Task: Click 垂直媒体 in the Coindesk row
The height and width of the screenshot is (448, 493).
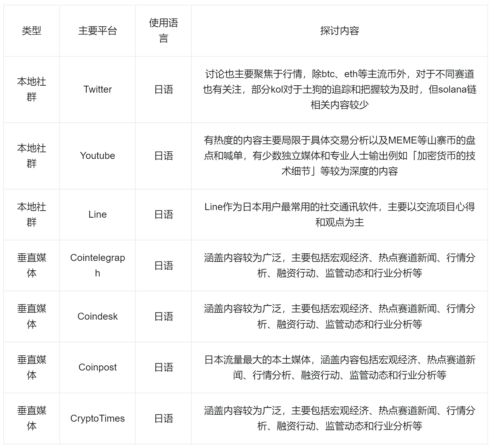Action: pyautogui.click(x=32, y=316)
